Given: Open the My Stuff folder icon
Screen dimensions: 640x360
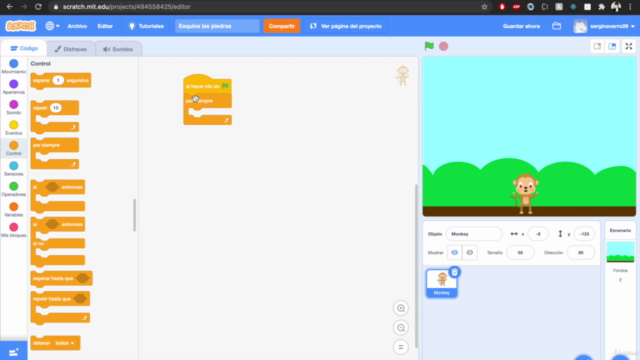Looking at the screenshot, I should click(556, 26).
